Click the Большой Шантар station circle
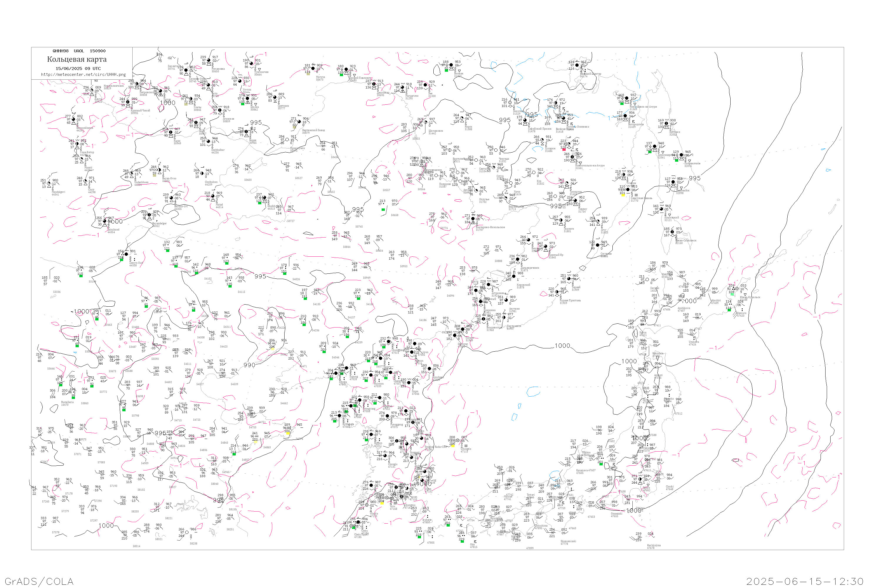This screenshot has height=588, width=882. click(577, 65)
